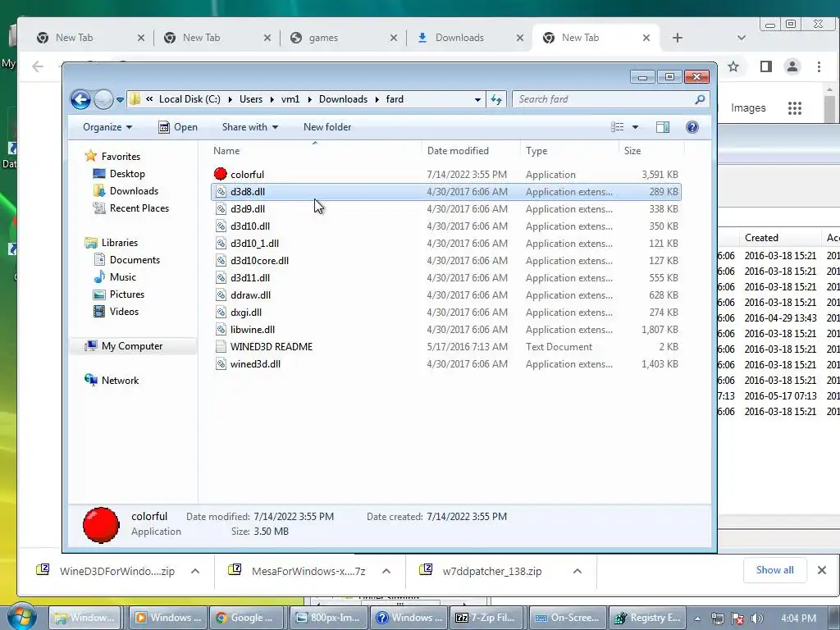Screen dimensions: 840x630
Task: Expand WineD3DForWindo....zip download options
Action: point(195,571)
